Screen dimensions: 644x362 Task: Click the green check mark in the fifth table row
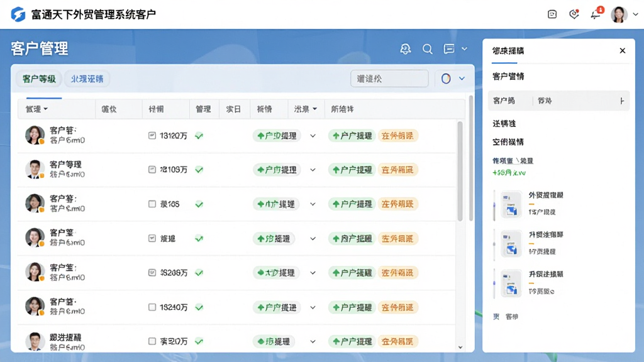pos(199,273)
